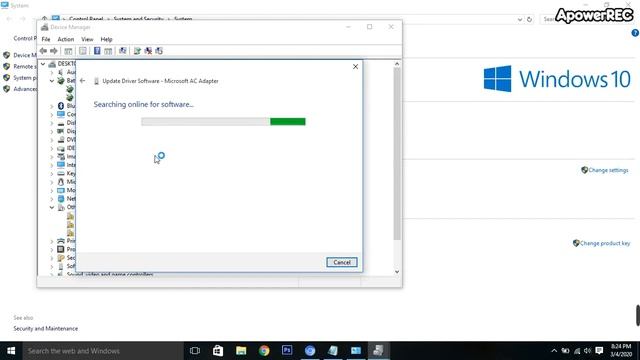Expand the DVD drives category

click(52, 140)
